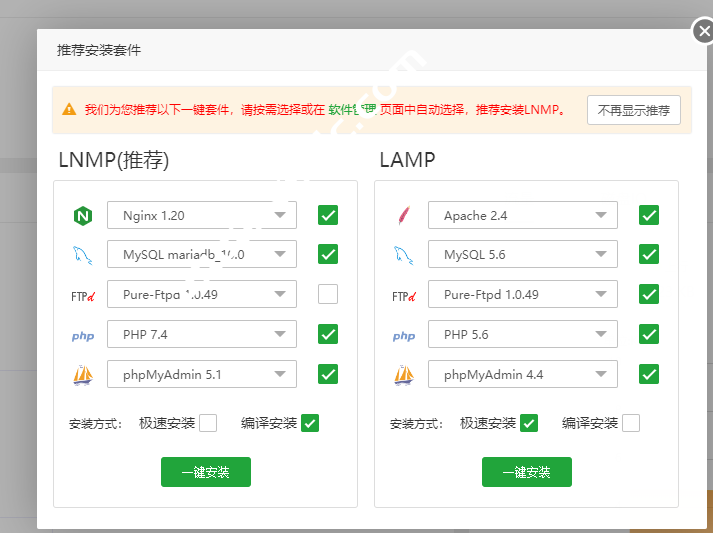The image size is (713, 533).
Task: Close the 推荐安装套件 dialog
Action: (704, 31)
